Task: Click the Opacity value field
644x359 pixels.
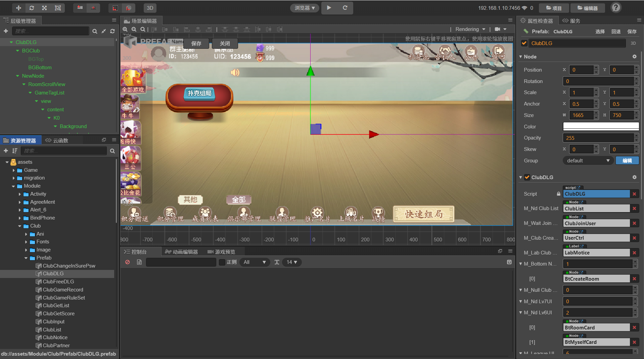Action: tap(598, 138)
